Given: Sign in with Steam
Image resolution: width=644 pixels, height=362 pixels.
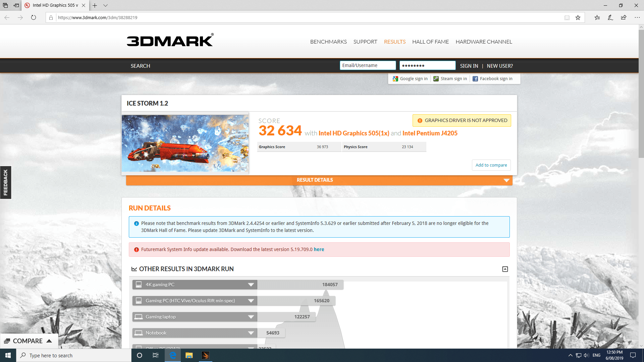Looking at the screenshot, I should pos(450,79).
